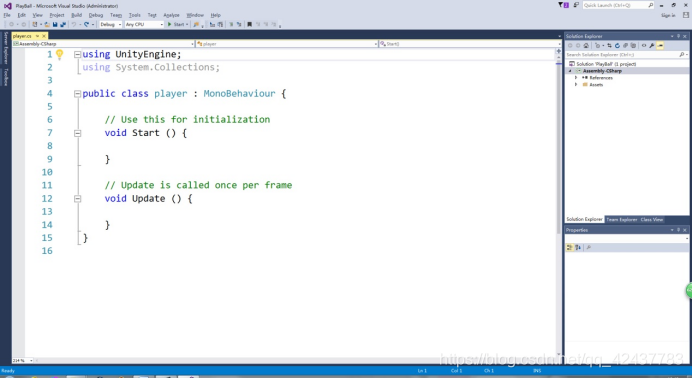693x378 pixels.
Task: Click the Find in Files toolbar icon
Action: (x=196, y=24)
